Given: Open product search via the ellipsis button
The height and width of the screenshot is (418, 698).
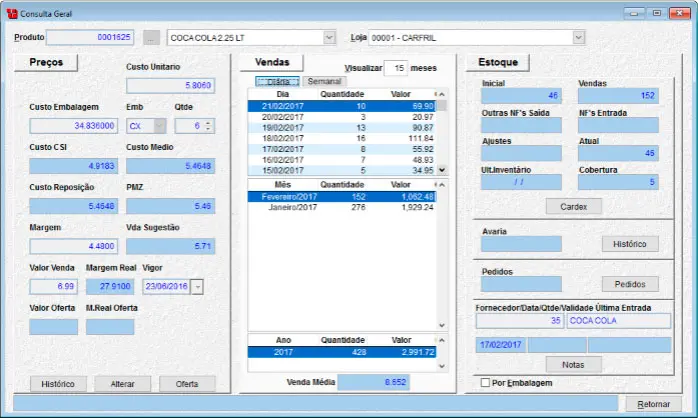Looking at the screenshot, I should 151,38.
